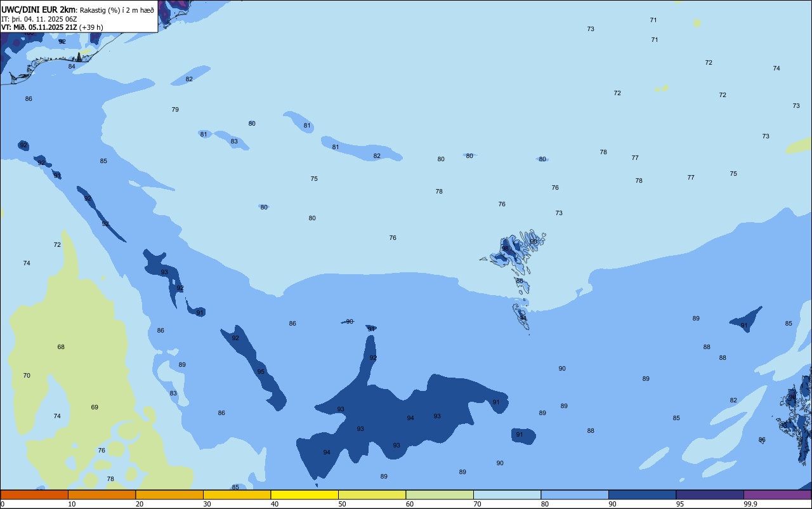
Task: Click the humidity value '84' on the map
Action: point(72,67)
